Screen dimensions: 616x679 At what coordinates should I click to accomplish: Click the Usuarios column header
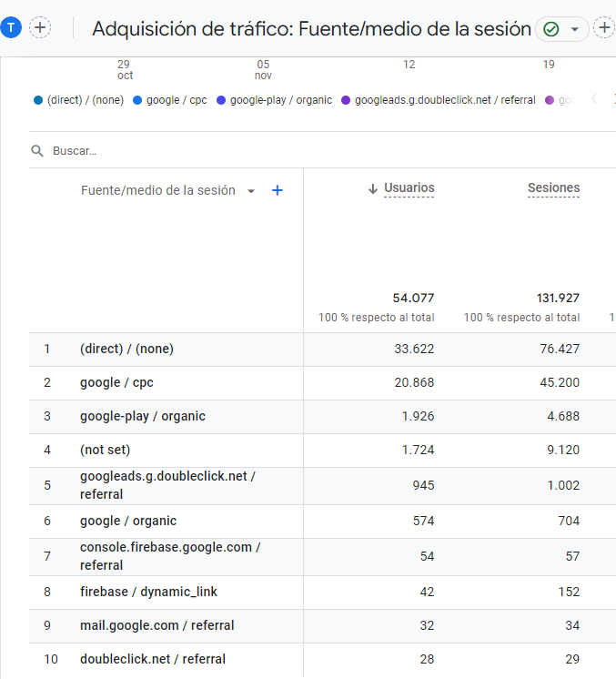[x=409, y=188]
